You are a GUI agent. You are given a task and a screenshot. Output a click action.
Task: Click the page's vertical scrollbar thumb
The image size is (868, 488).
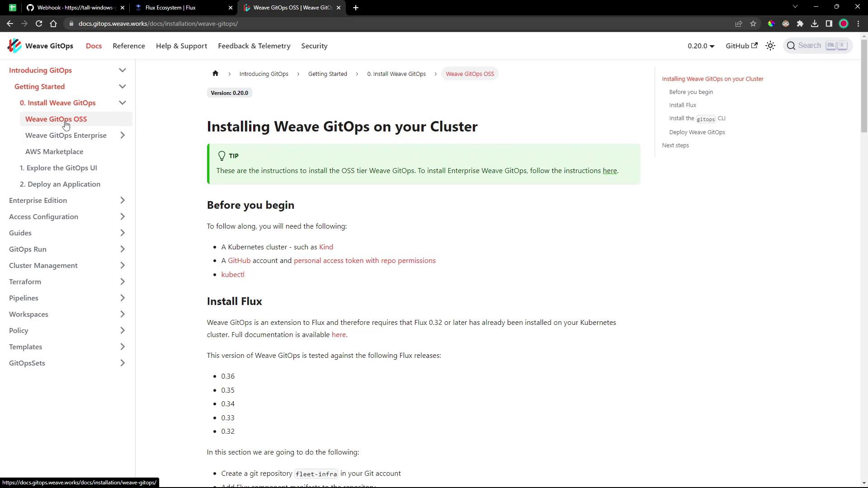pyautogui.click(x=864, y=86)
